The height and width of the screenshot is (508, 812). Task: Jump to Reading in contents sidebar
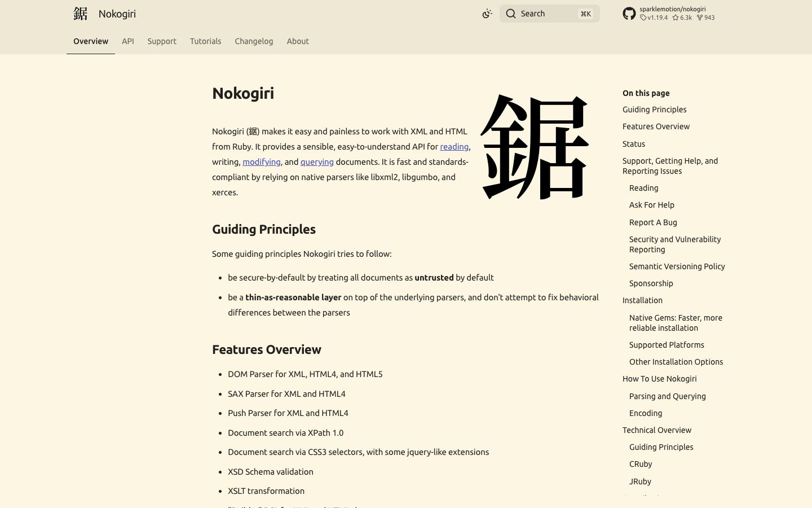[x=643, y=188]
